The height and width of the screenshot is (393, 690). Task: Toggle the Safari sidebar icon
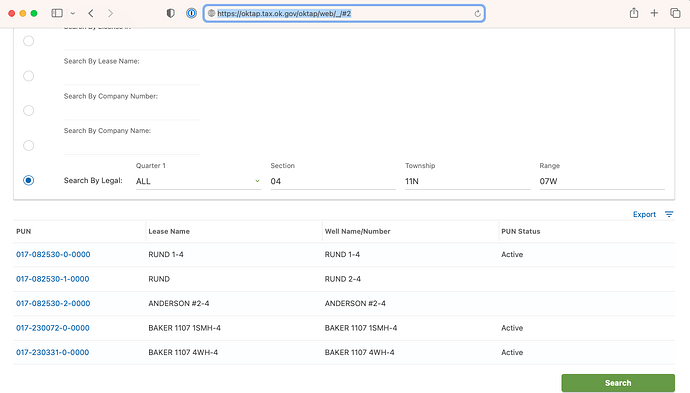57,13
